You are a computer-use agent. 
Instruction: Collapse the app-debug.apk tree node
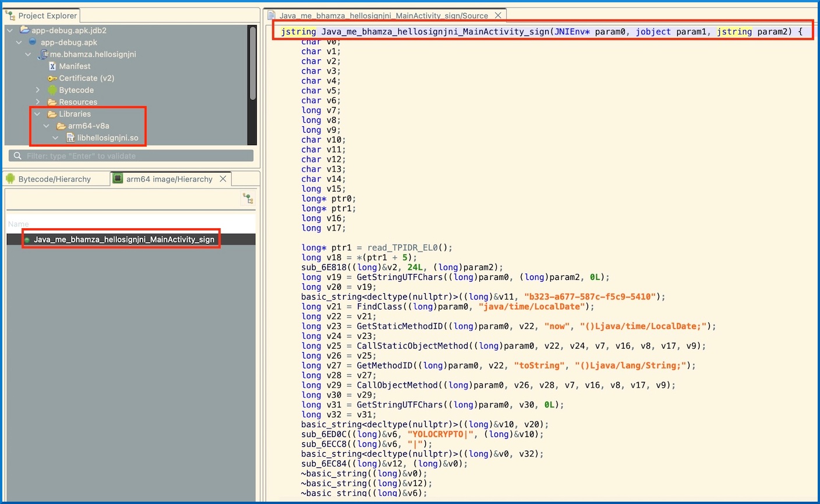coord(19,42)
